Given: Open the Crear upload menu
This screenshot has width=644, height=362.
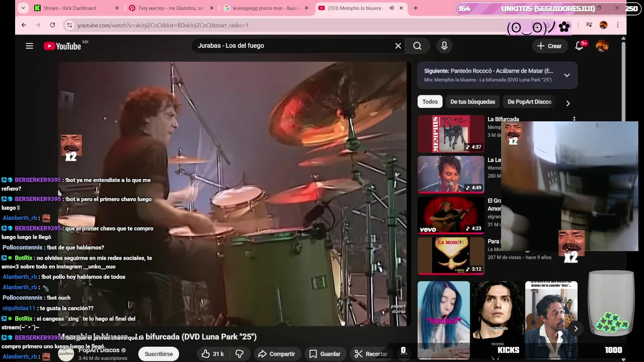Looking at the screenshot, I should click(x=549, y=46).
